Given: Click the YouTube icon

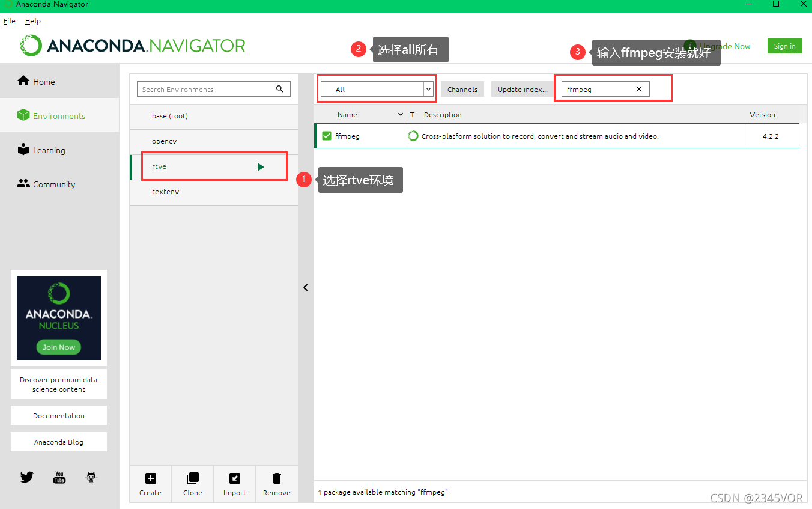Looking at the screenshot, I should 59,477.
